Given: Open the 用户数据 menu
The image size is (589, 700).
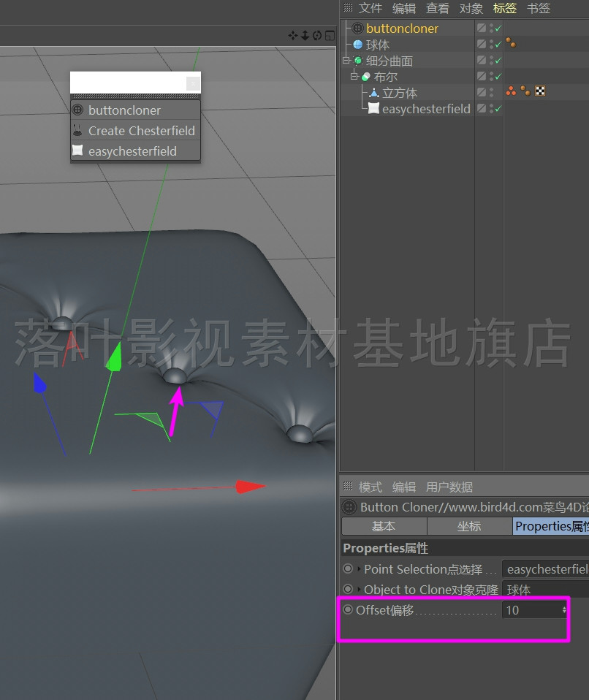Looking at the screenshot, I should click(x=449, y=487).
